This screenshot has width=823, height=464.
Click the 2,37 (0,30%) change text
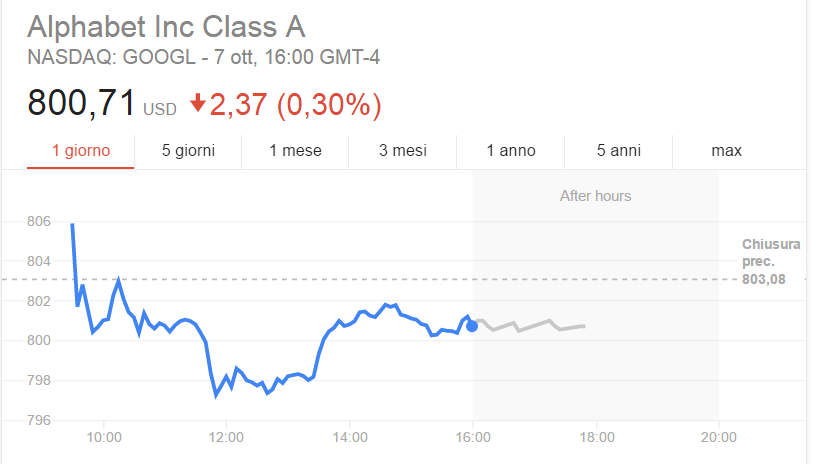(296, 104)
